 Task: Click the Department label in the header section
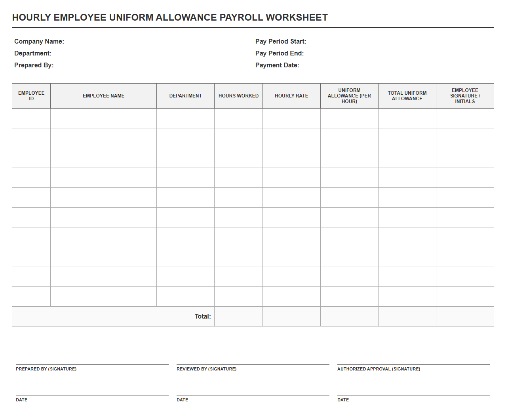(x=33, y=53)
